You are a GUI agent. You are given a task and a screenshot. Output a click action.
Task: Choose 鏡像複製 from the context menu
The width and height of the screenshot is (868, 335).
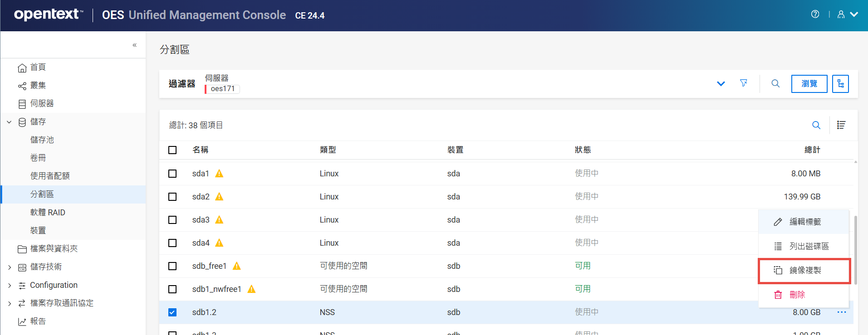pyautogui.click(x=804, y=271)
